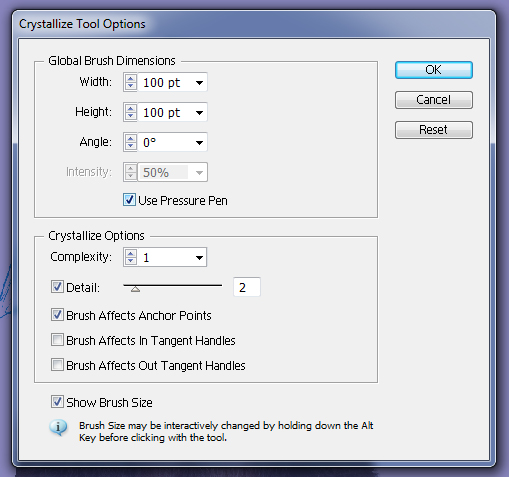Click the Crystallize Tool Options title bar
The image size is (509, 477).
click(254, 24)
